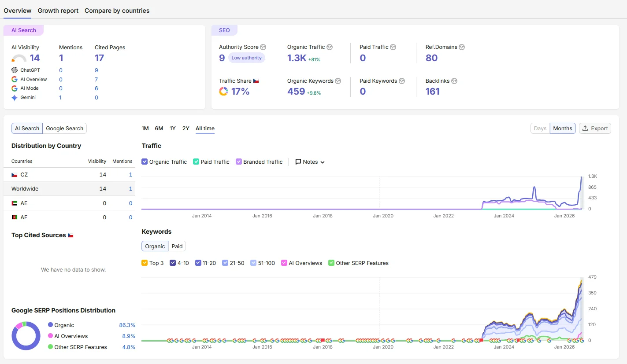The width and height of the screenshot is (627, 364).
Task: Select the AI Search toggle button
Action: (x=27, y=129)
